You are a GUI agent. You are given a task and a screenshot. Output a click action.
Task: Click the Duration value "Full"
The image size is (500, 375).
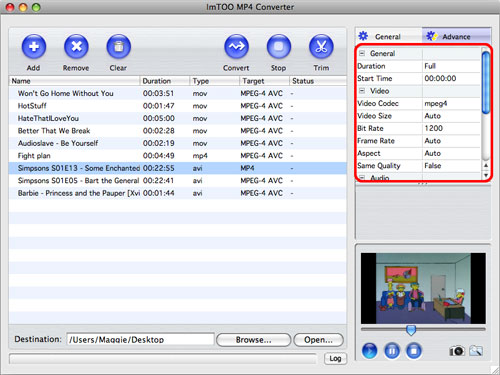(430, 66)
